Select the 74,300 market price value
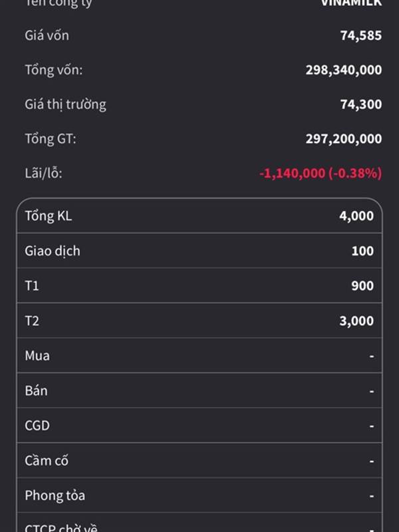Viewport: 399px width, 532px height. [361, 104]
